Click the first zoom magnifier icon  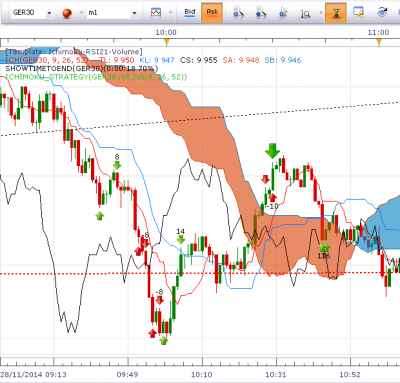tap(238, 13)
